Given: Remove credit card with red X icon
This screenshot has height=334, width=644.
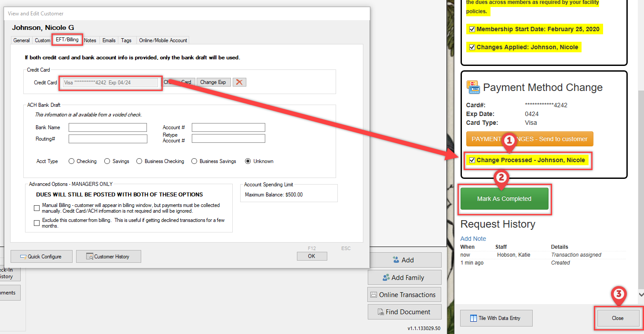Looking at the screenshot, I should (x=239, y=82).
